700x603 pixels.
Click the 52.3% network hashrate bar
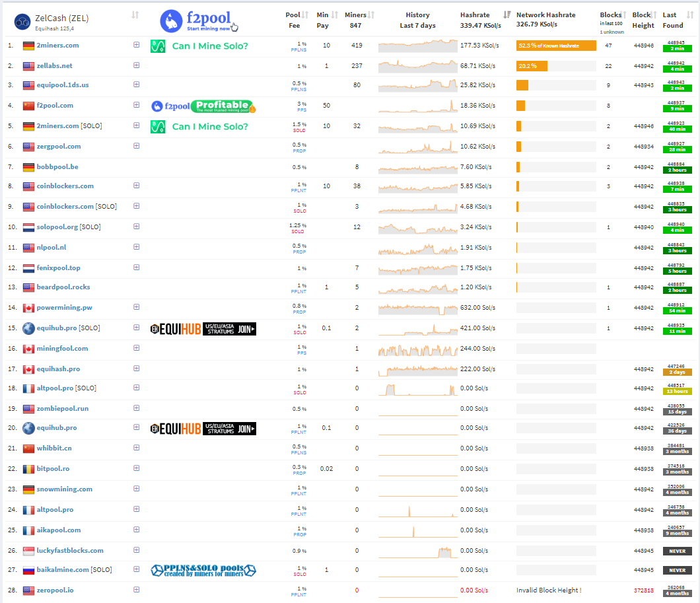pyautogui.click(x=556, y=46)
